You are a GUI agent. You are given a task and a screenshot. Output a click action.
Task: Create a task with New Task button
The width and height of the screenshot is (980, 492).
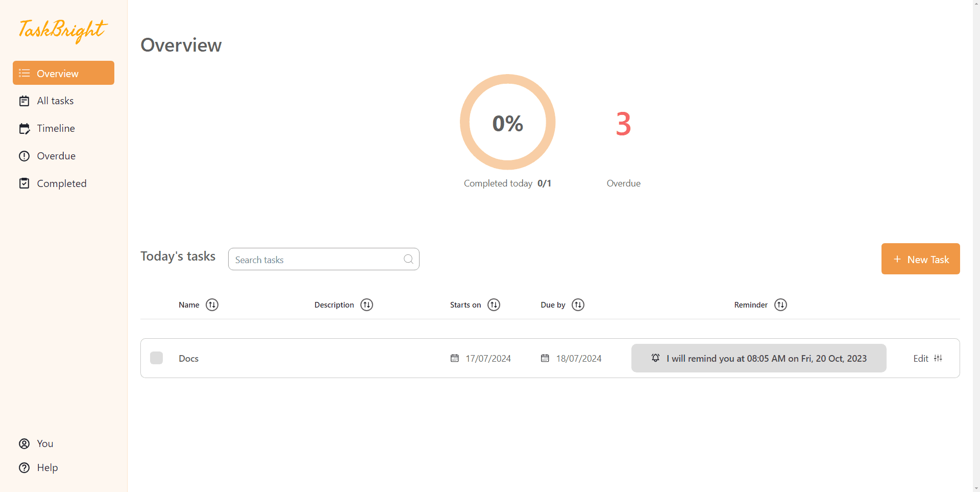(920, 259)
